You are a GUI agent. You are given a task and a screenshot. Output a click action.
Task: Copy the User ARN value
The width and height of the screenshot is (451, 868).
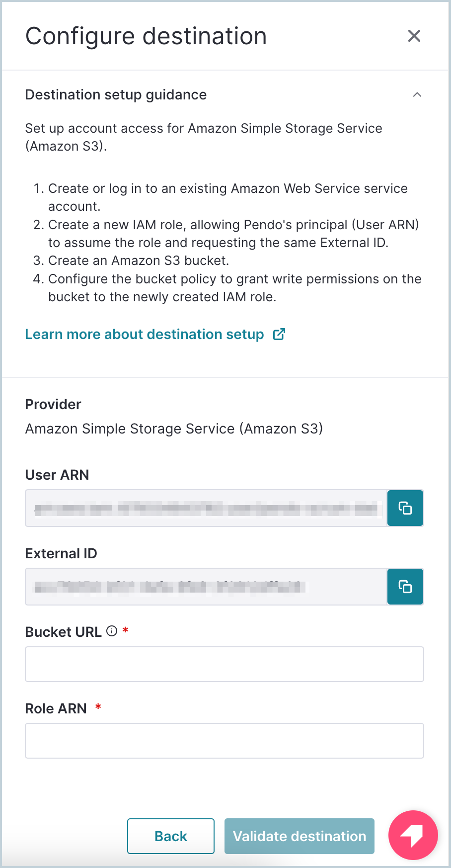click(405, 508)
